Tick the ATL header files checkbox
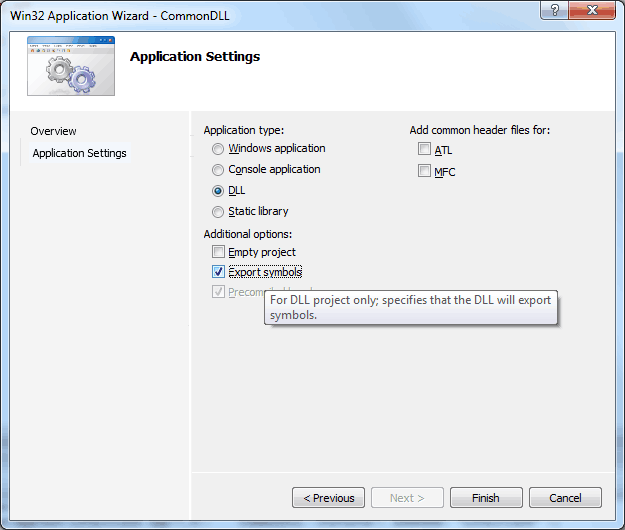 pos(425,149)
